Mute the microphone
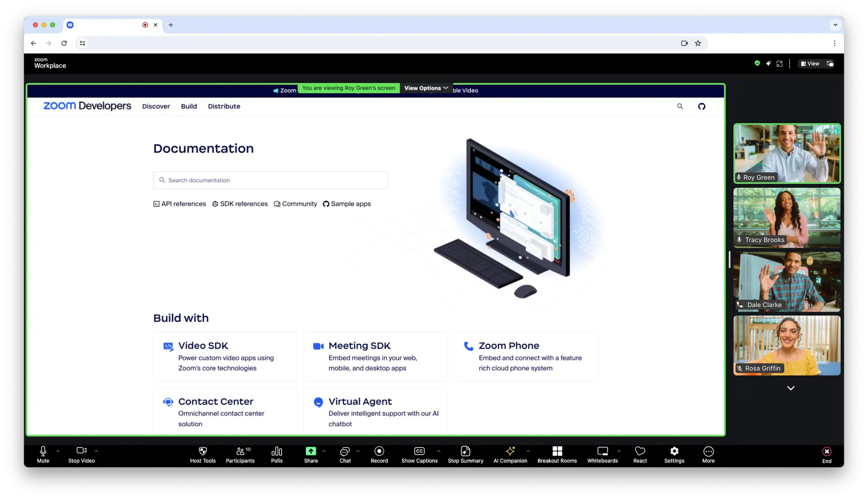This screenshot has width=868, height=499. point(43,451)
